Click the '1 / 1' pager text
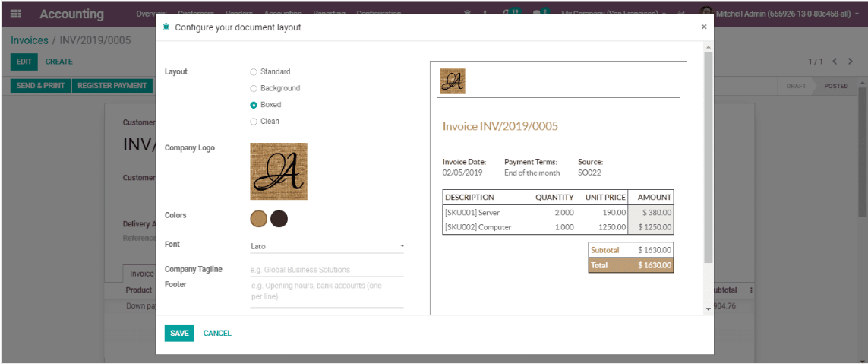868x364 pixels. pyautogui.click(x=816, y=62)
